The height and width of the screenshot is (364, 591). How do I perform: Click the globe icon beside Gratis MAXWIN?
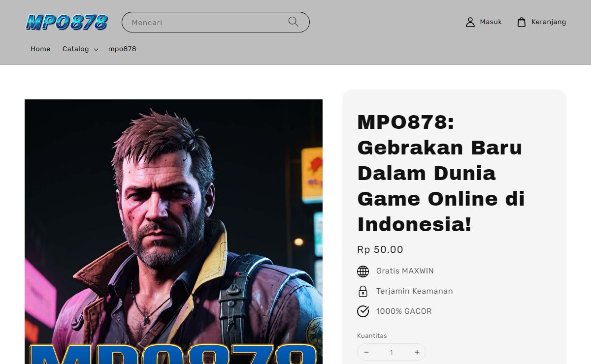coord(363,271)
